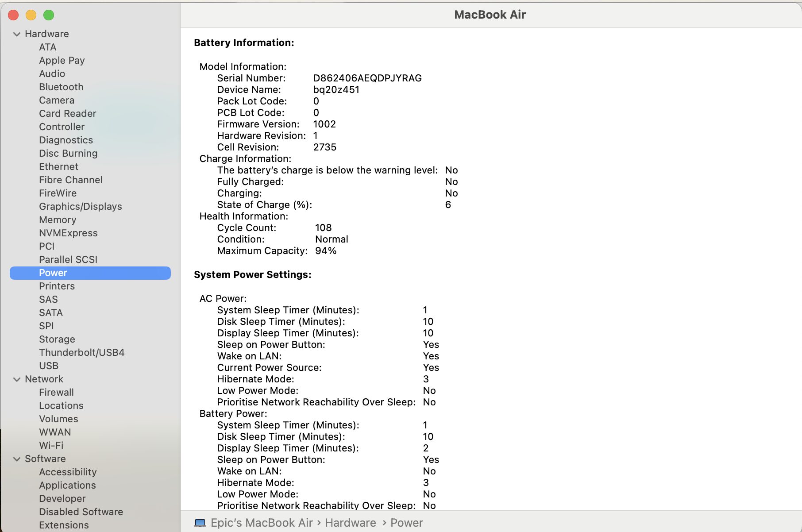Click Power in the path bar
Screen dimensions: 802x532
(x=407, y=523)
